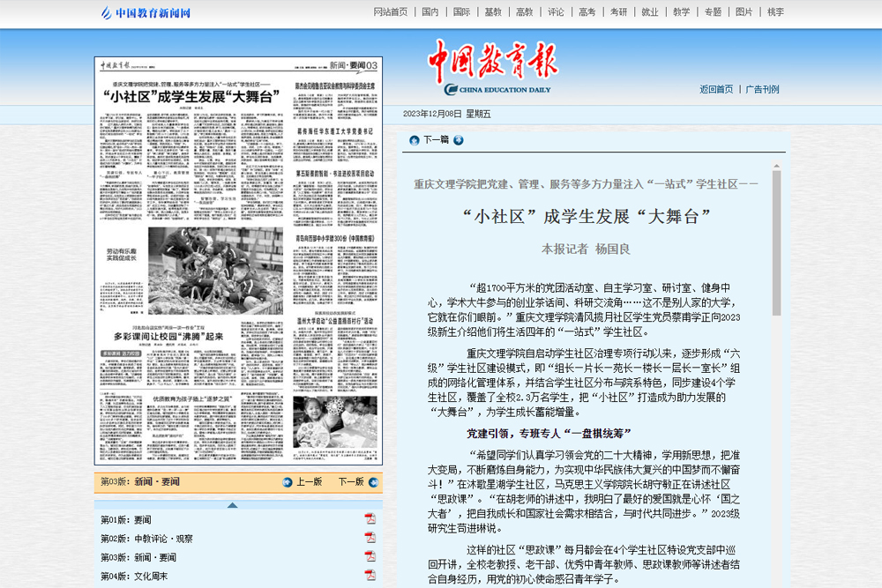The height and width of the screenshot is (588, 882).
Task: Open the PDF icon for 第01版 要闻
Action: pyautogui.click(x=370, y=519)
